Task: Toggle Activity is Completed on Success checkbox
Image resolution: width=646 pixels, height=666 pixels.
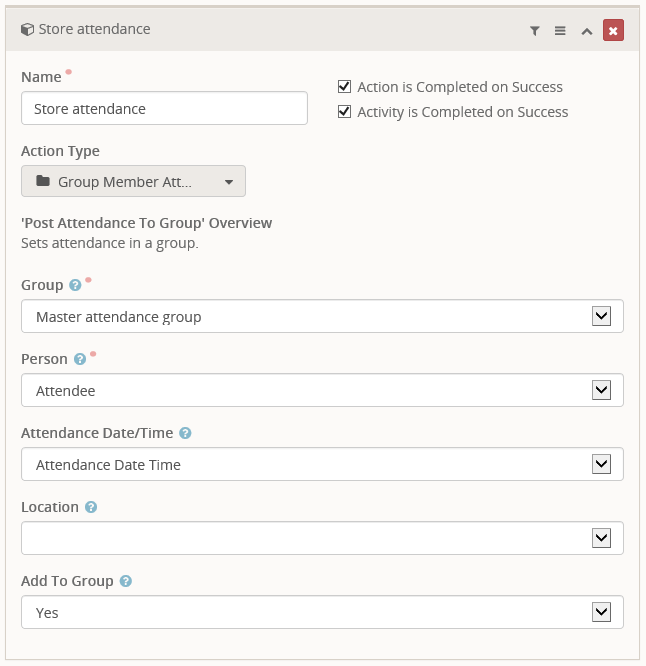Action: [x=345, y=112]
